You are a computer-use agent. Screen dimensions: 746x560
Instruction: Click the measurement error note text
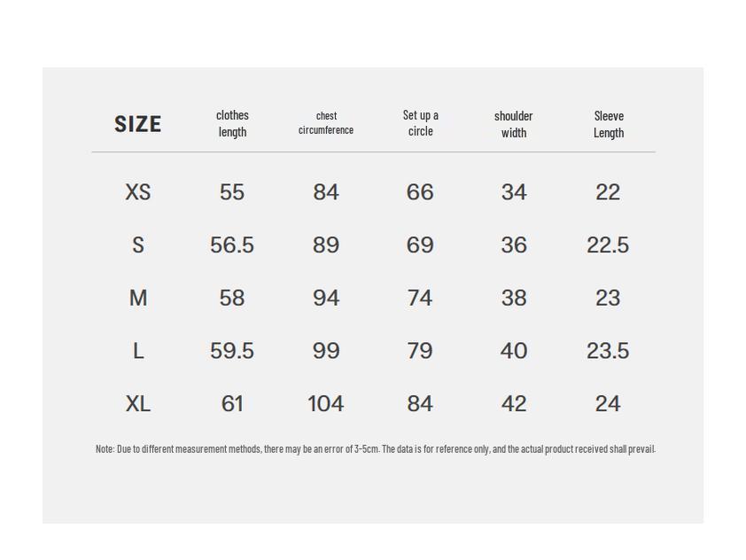click(x=375, y=449)
